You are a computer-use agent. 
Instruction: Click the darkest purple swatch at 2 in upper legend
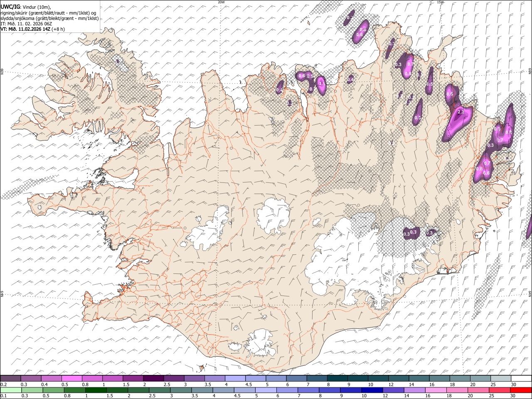[153, 379]
